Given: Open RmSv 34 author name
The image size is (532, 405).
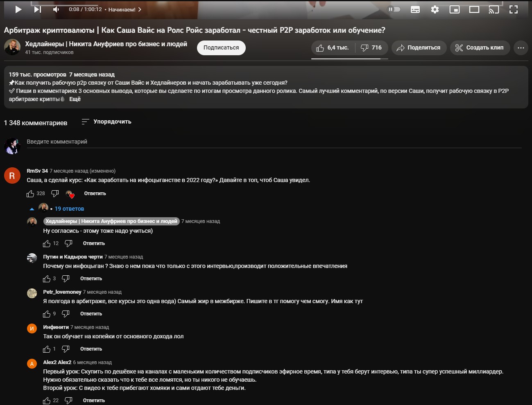Looking at the screenshot, I should coord(37,171).
